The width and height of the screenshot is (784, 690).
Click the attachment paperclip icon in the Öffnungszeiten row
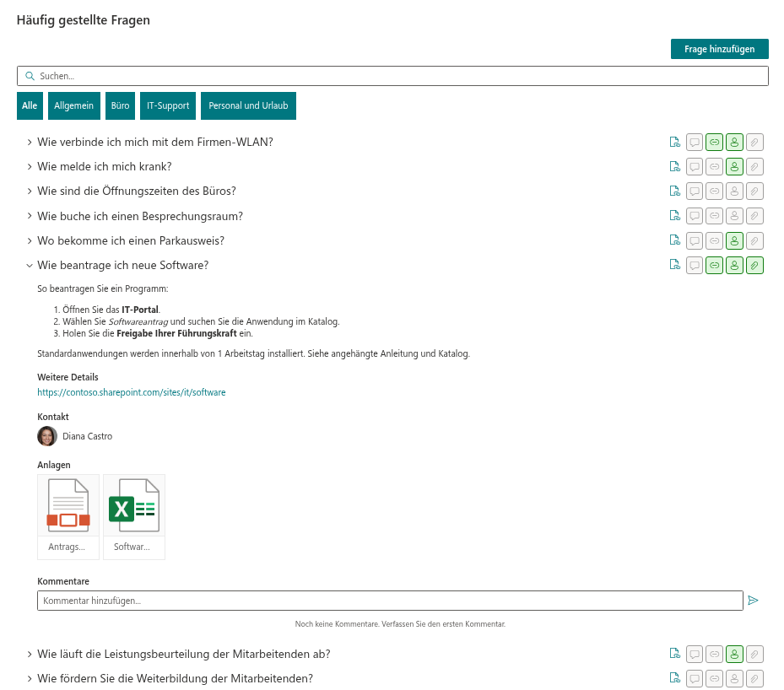tap(754, 191)
